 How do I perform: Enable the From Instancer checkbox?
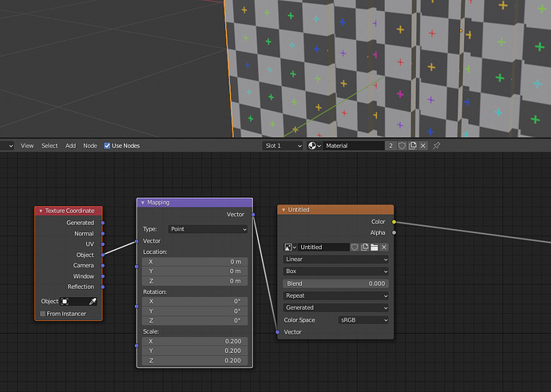point(43,314)
